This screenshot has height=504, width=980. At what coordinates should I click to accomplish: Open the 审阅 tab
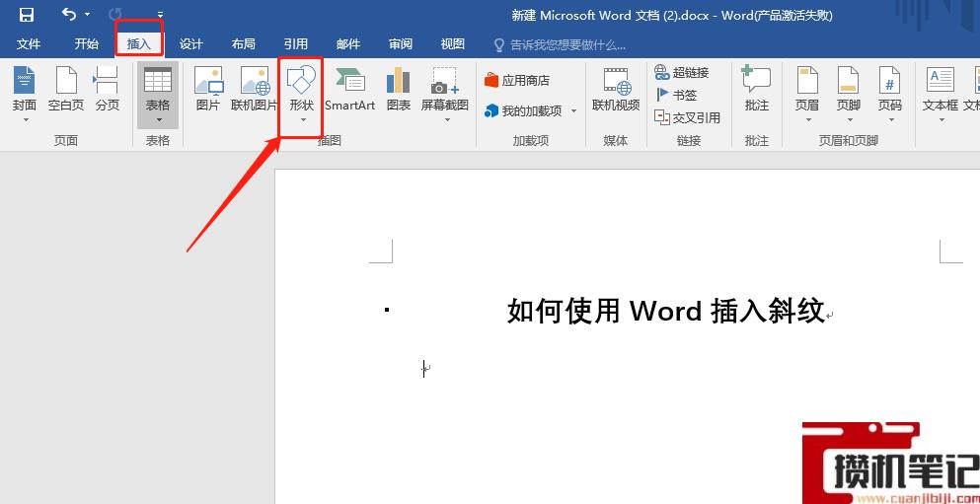pyautogui.click(x=401, y=43)
